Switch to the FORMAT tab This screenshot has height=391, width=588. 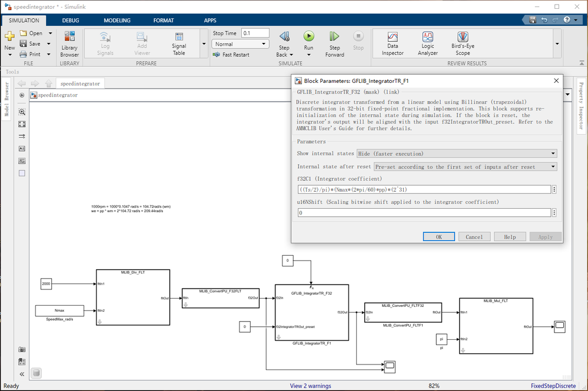click(x=164, y=20)
